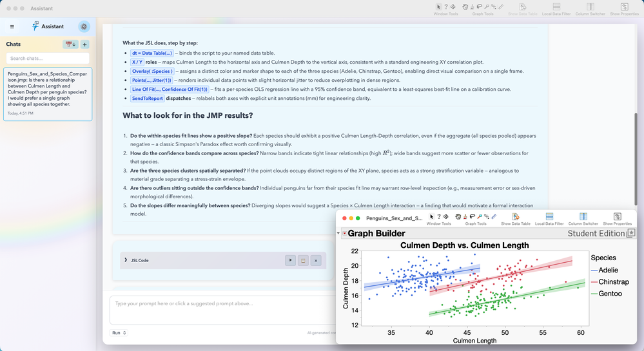Image resolution: width=644 pixels, height=351 pixels.
Task: Open Column Switcher in Assistant window toolbar
Action: point(590,9)
